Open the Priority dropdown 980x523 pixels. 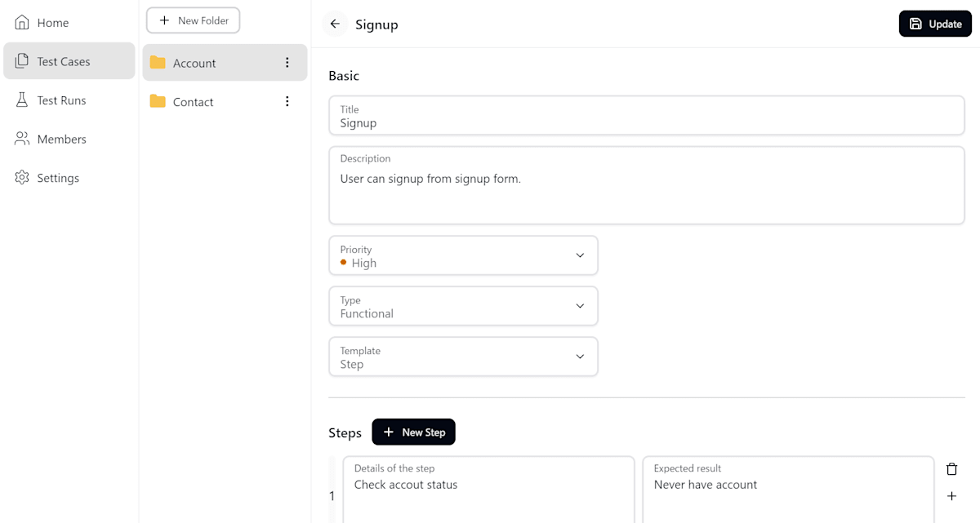[463, 255]
